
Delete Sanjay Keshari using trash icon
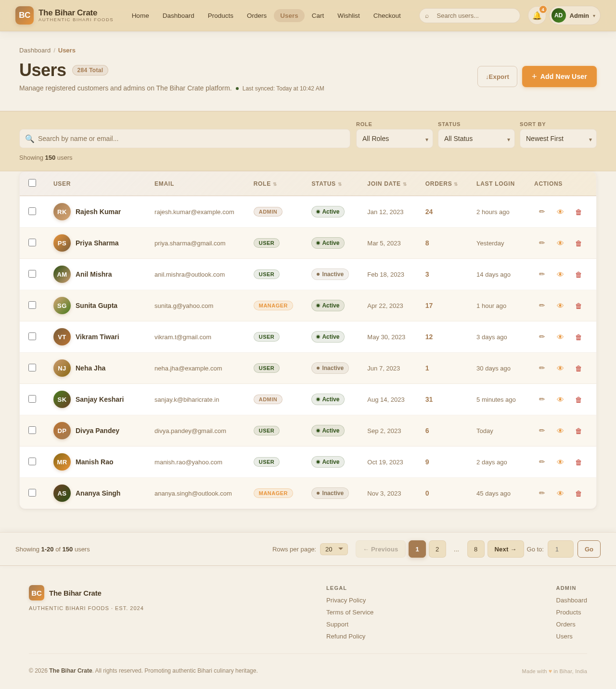coord(578,399)
